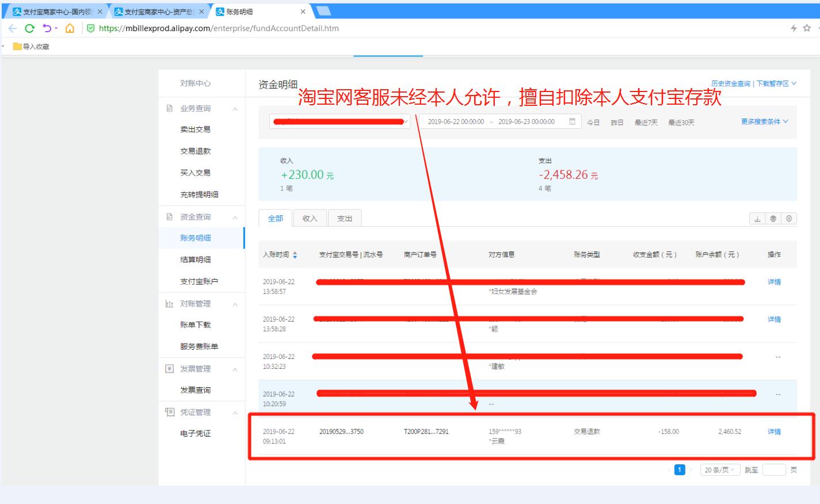Collapse the 资金查询 section chevron
820x504 pixels.
click(x=235, y=217)
